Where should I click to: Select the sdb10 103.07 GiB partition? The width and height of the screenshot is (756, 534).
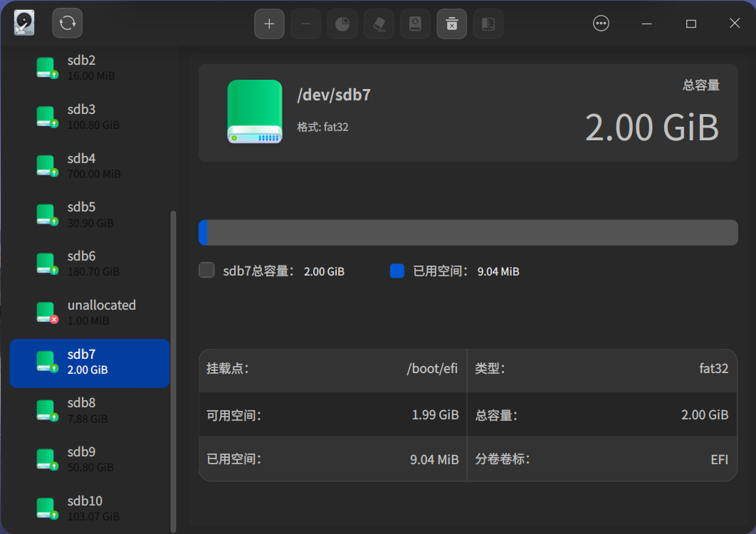pos(90,508)
